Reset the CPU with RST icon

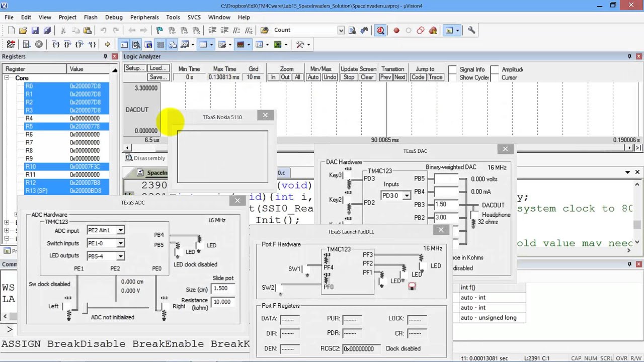point(11,44)
